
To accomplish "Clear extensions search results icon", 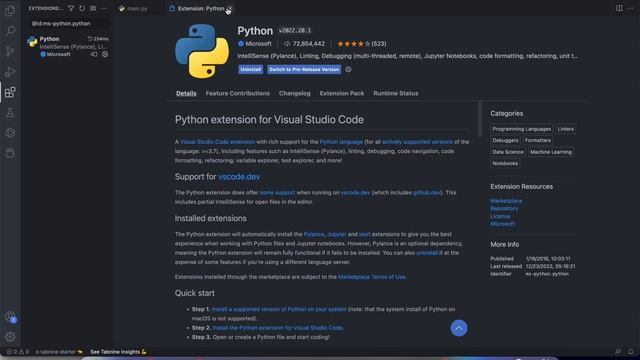I will [x=93, y=8].
